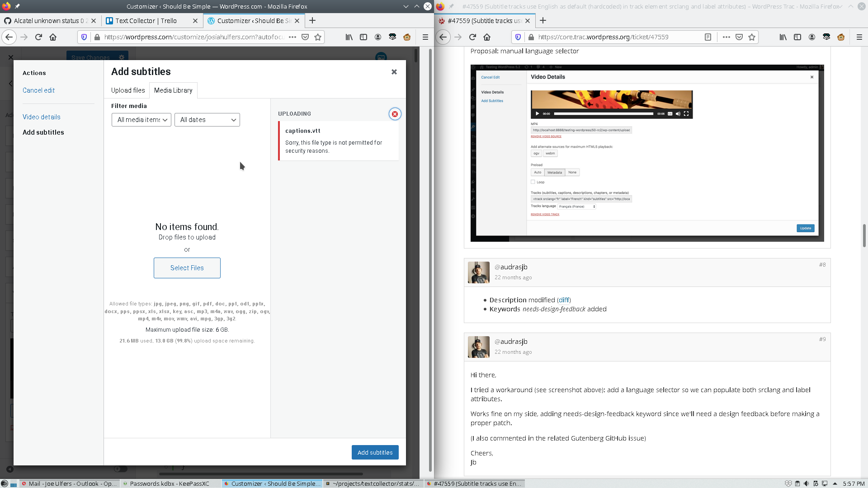This screenshot has width=868, height=488.
Task: Dismiss the captions.vtt upload error
Action: 395,114
